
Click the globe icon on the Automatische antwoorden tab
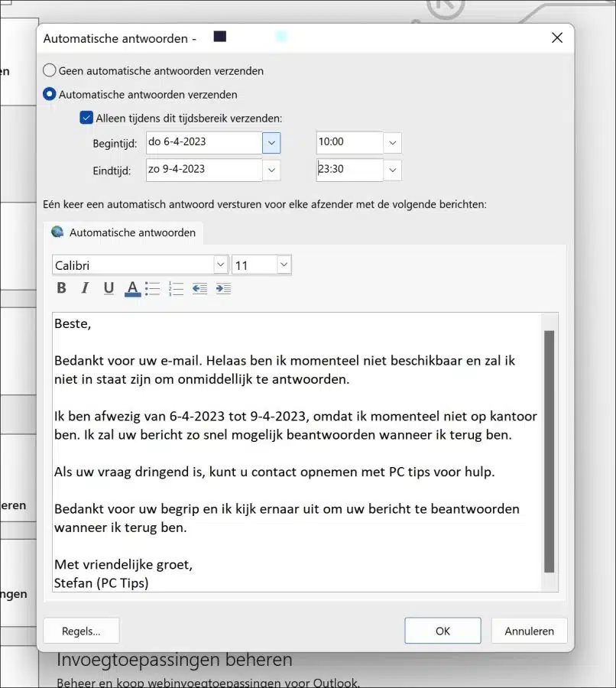point(57,232)
